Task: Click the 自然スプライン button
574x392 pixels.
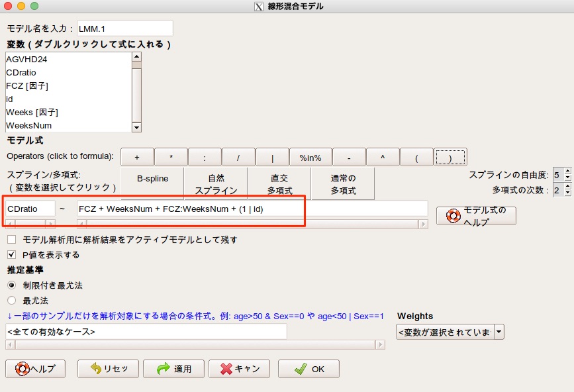Action: pos(216,184)
